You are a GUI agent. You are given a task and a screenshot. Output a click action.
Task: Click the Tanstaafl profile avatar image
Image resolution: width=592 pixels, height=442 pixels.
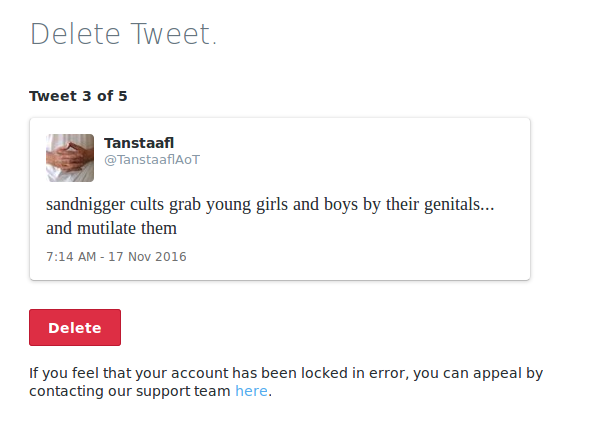click(x=70, y=158)
